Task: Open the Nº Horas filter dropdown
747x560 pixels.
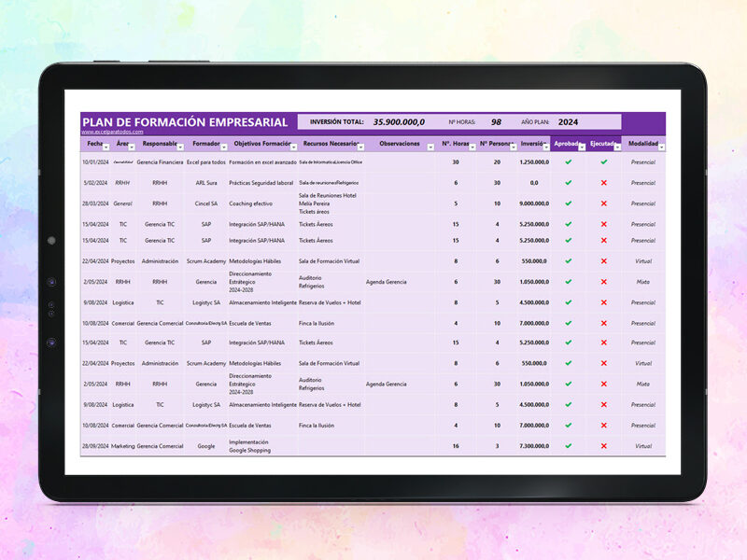Action: coord(472,147)
